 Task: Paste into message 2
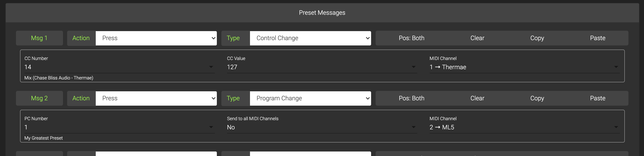coord(598,98)
